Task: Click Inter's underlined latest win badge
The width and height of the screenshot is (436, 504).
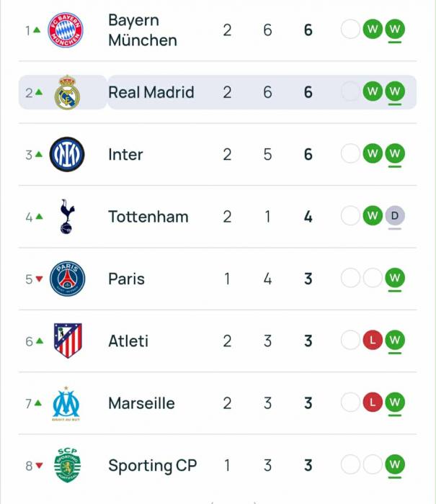Action: click(394, 153)
